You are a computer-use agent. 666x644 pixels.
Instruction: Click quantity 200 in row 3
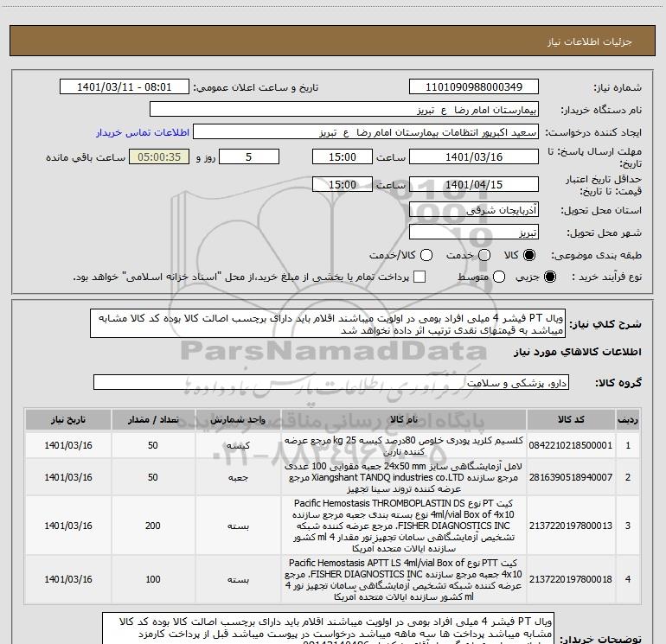[153, 526]
